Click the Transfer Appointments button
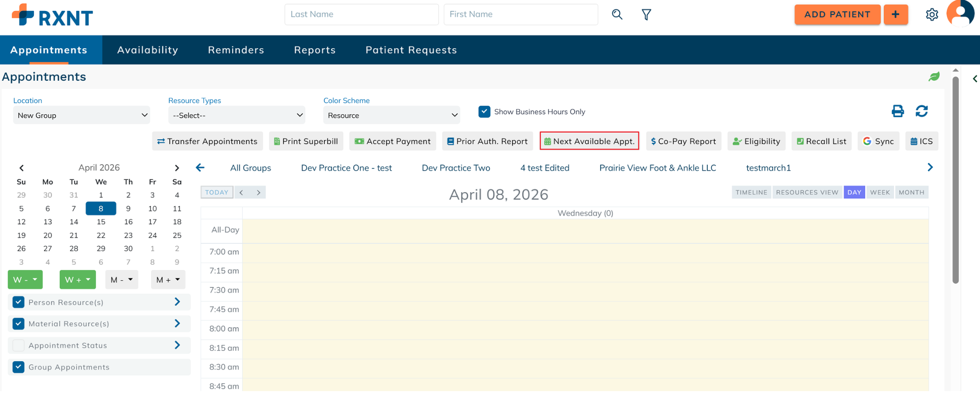 (207, 141)
